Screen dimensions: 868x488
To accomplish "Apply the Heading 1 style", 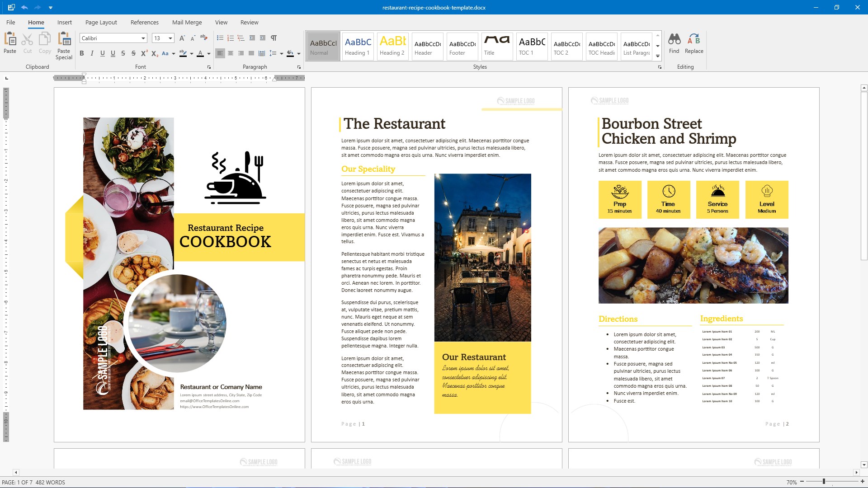I will click(358, 46).
